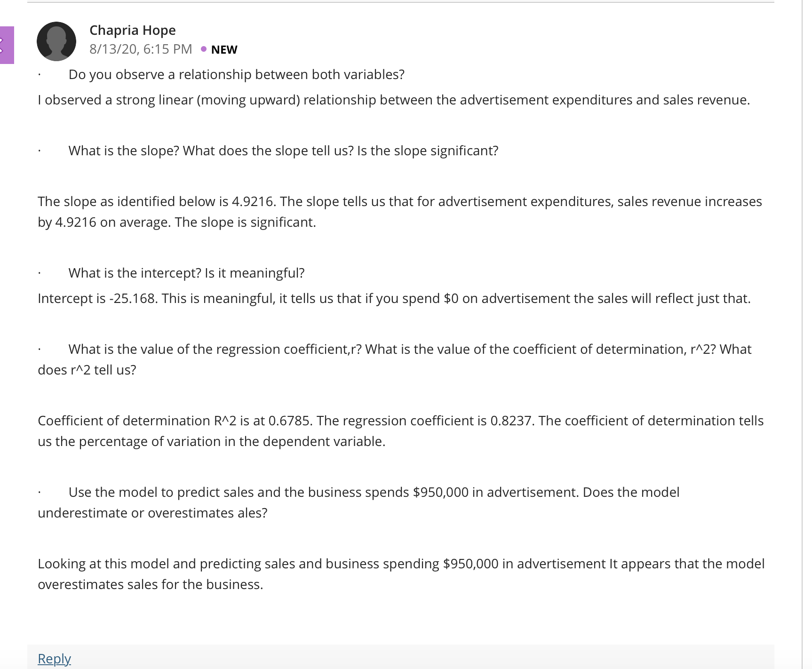Click the purple side panel tab
Viewport: 812px width, 669px height.
[7, 45]
